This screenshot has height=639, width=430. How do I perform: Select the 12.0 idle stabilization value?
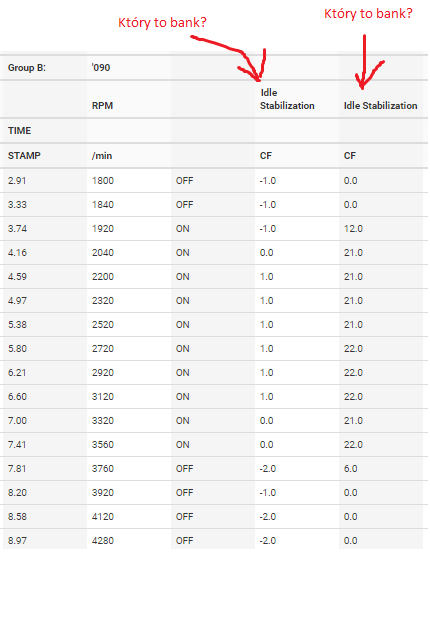coord(353,229)
